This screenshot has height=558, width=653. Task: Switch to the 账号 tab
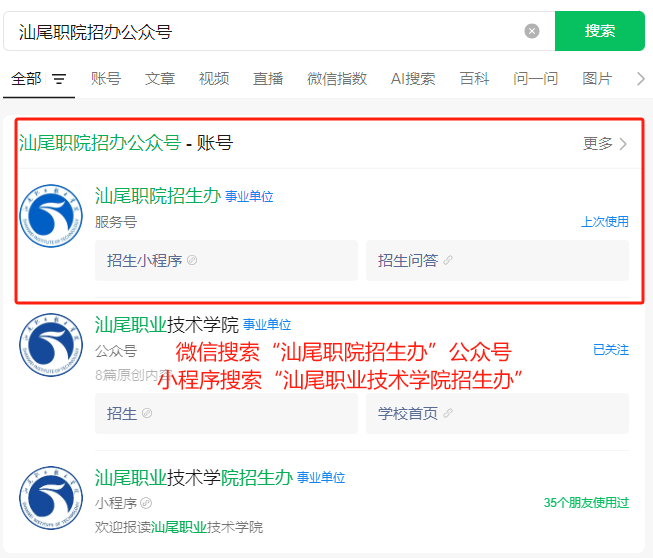click(x=106, y=79)
